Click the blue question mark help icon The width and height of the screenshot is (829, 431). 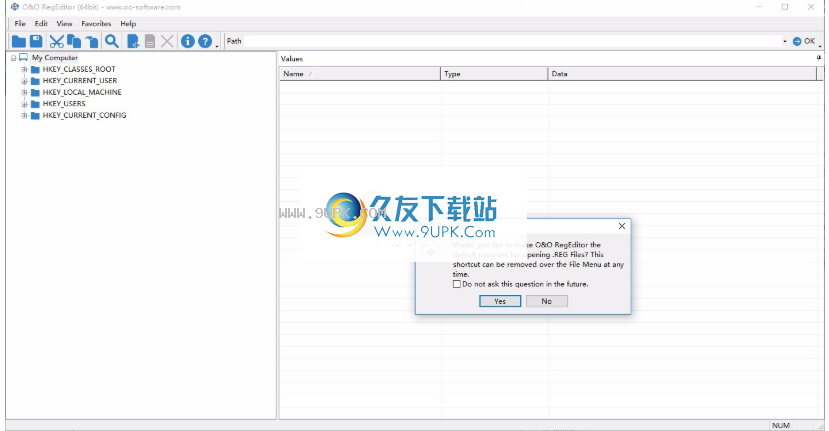[205, 41]
